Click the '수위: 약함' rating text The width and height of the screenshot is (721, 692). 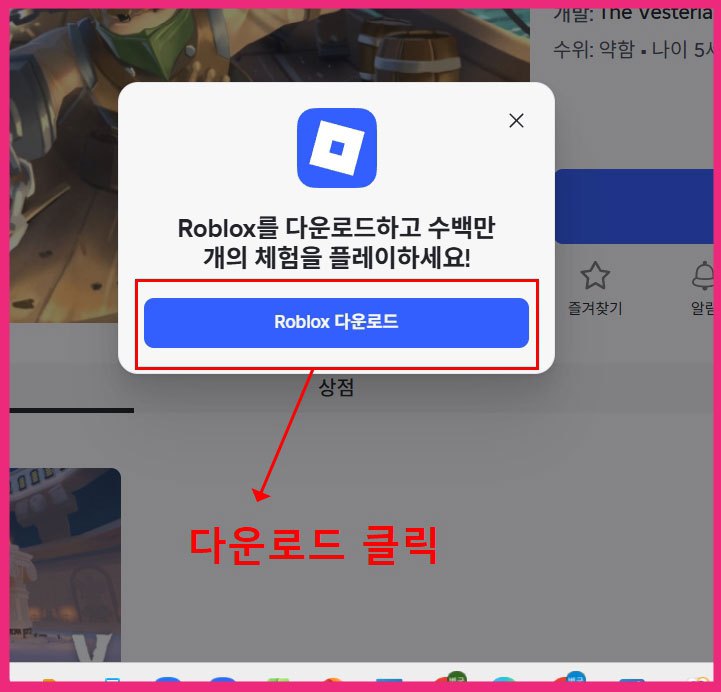pos(594,49)
